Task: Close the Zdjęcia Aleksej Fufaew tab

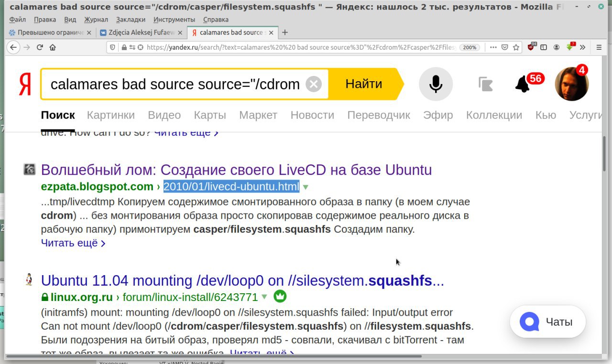Action: coord(180,32)
